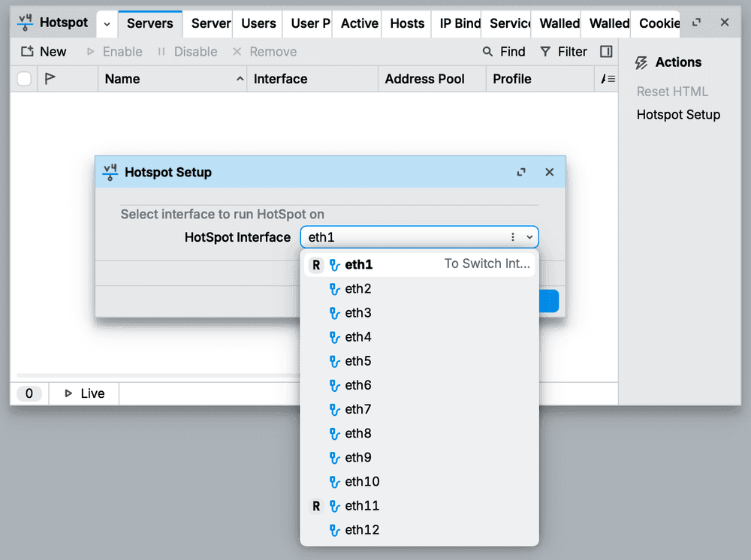The width and height of the screenshot is (751, 560).
Task: Click the Hotspot window title icon
Action: pos(26,23)
